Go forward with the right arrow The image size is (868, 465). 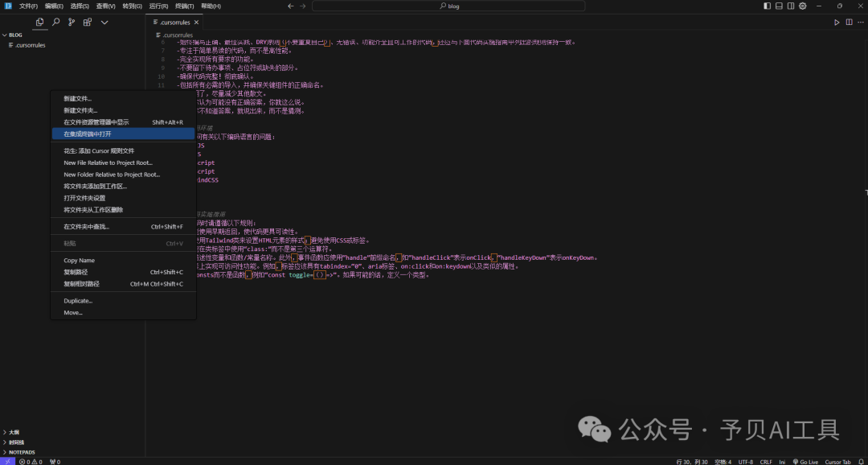click(x=302, y=6)
